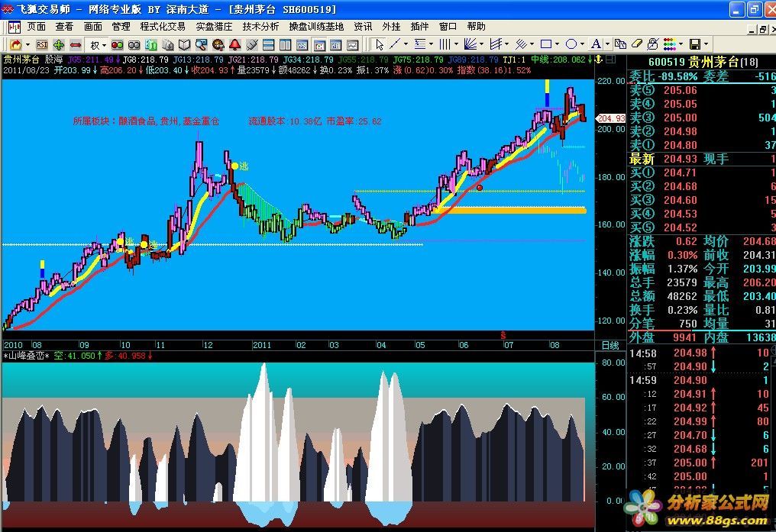Click the 卖⑤ 205.06 order row

[702, 90]
